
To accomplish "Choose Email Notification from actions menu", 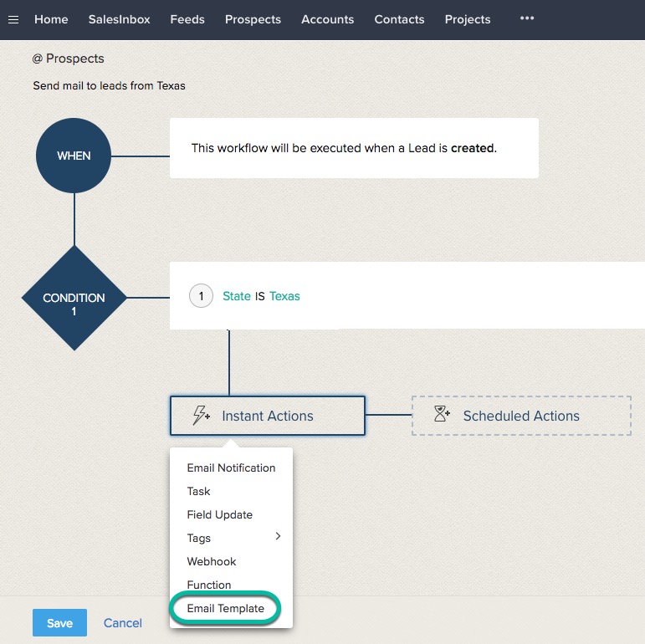I will (231, 468).
